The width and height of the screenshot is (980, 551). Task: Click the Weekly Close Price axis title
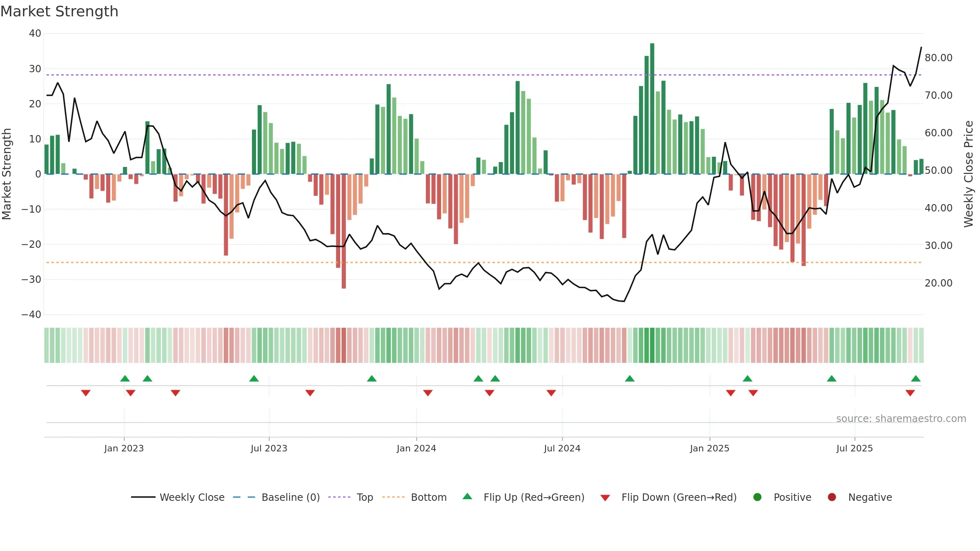pyautogui.click(x=969, y=174)
